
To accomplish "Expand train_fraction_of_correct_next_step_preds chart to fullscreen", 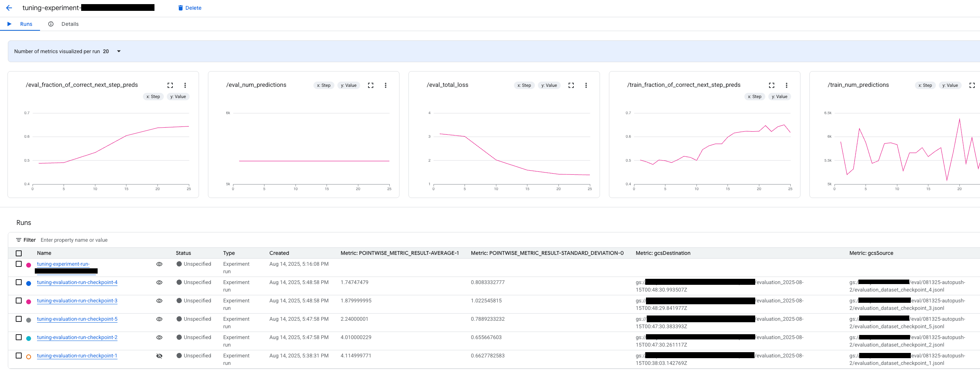I will (x=772, y=85).
